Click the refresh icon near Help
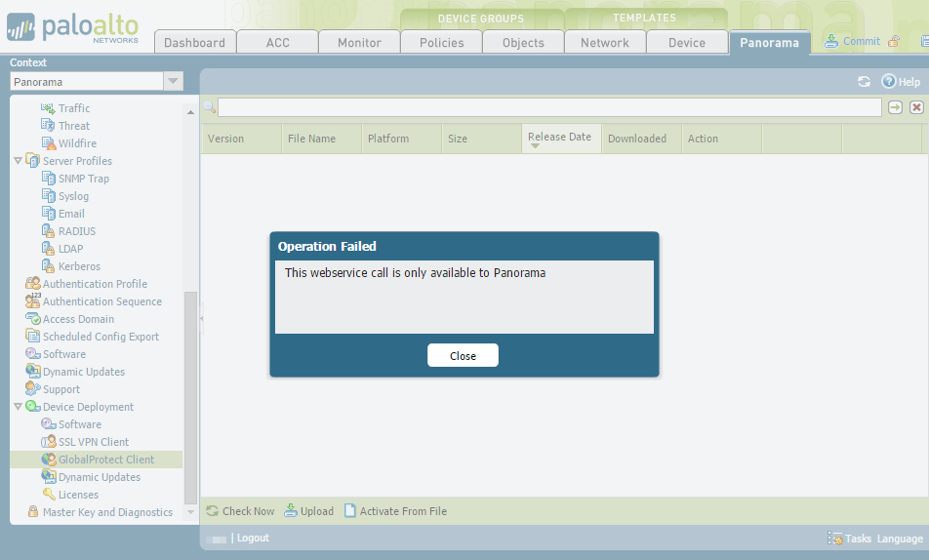 click(x=864, y=82)
